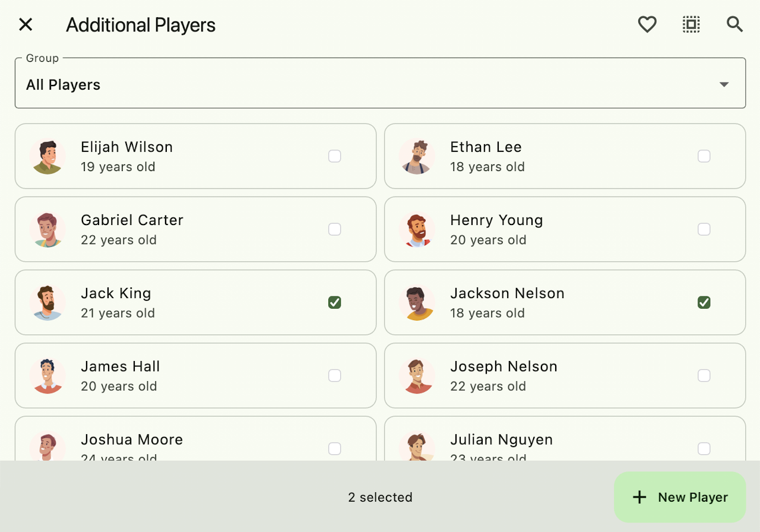Image resolution: width=760 pixels, height=532 pixels.
Task: Click the plus icon for New Player
Action: 639,498
